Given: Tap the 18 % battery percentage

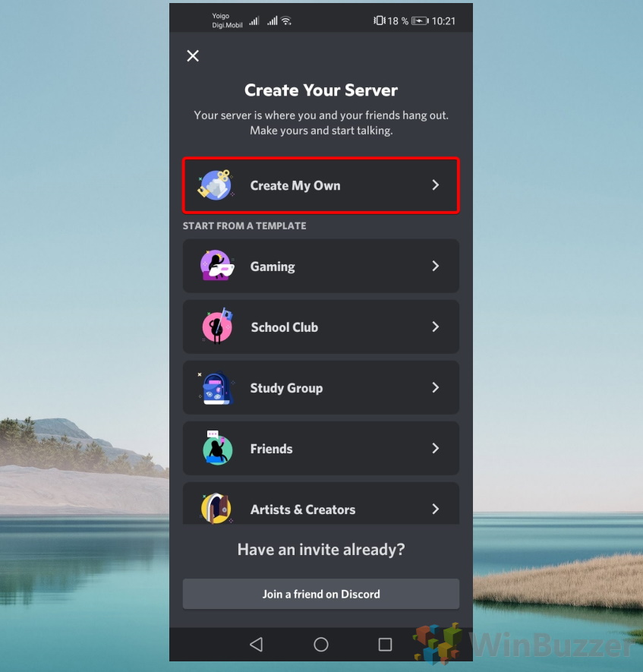Looking at the screenshot, I should (398, 21).
